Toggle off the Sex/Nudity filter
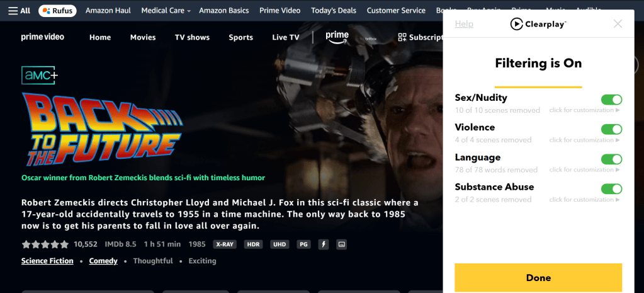Image resolution: width=644 pixels, height=293 pixels. [x=611, y=100]
